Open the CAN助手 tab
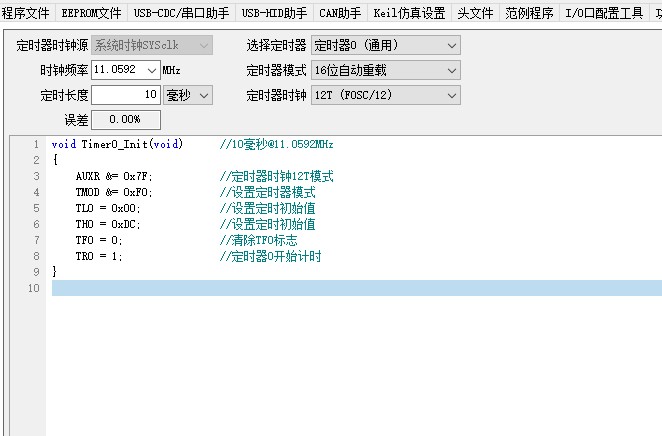The image size is (662, 436). 340,13
